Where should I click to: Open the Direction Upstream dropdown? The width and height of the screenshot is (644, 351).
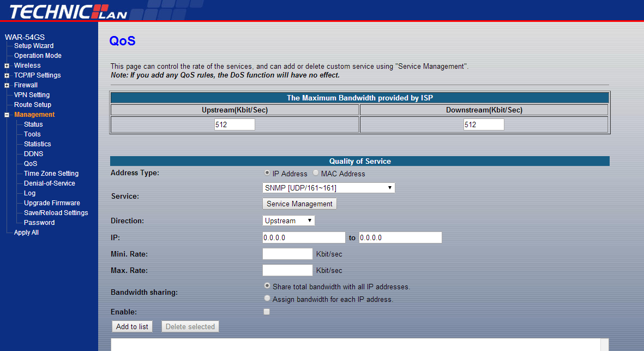point(288,221)
